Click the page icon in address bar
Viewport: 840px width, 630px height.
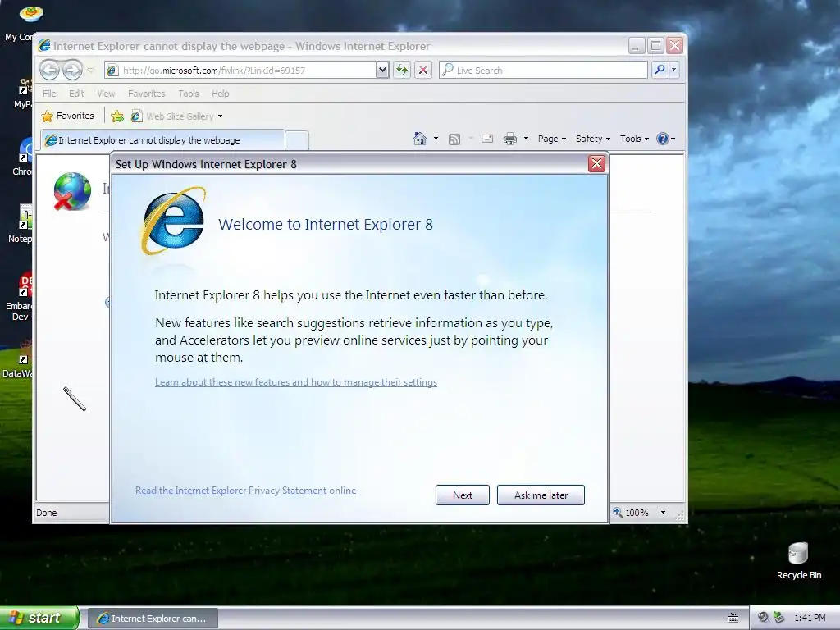pos(112,71)
